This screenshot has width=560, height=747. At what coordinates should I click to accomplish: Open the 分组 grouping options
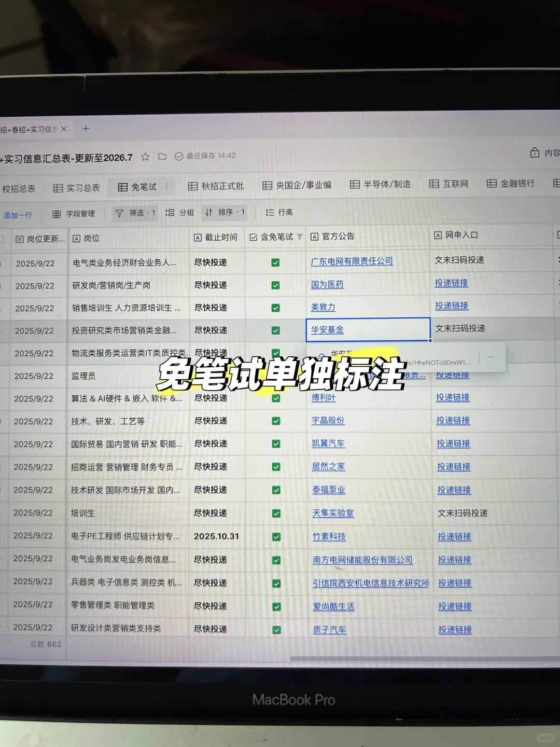tap(179, 213)
